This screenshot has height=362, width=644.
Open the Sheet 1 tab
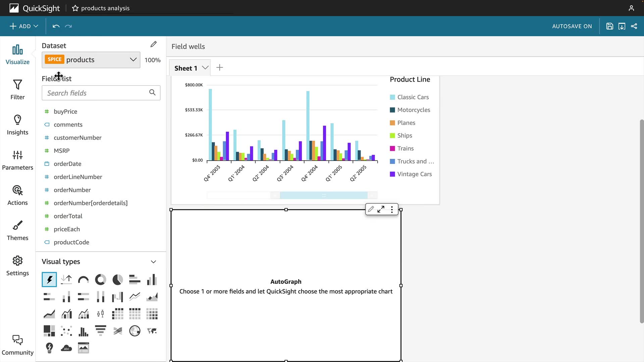[x=186, y=68]
